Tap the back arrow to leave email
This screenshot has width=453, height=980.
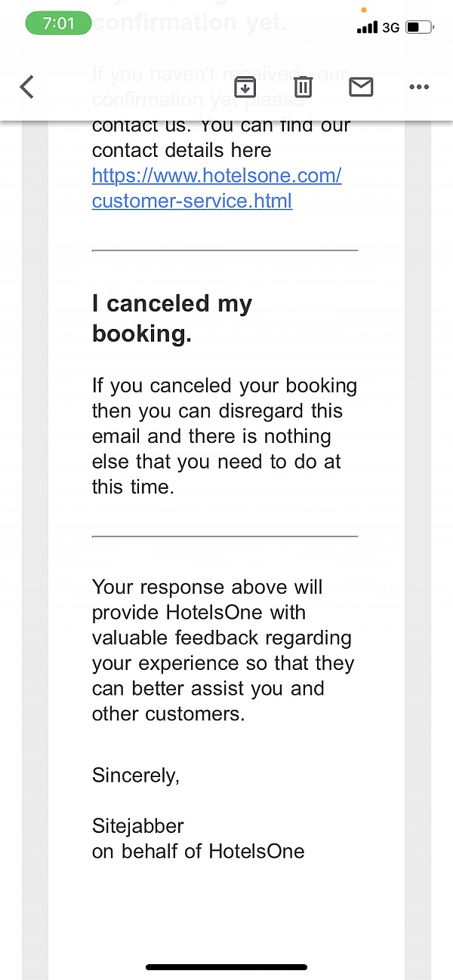(27, 87)
